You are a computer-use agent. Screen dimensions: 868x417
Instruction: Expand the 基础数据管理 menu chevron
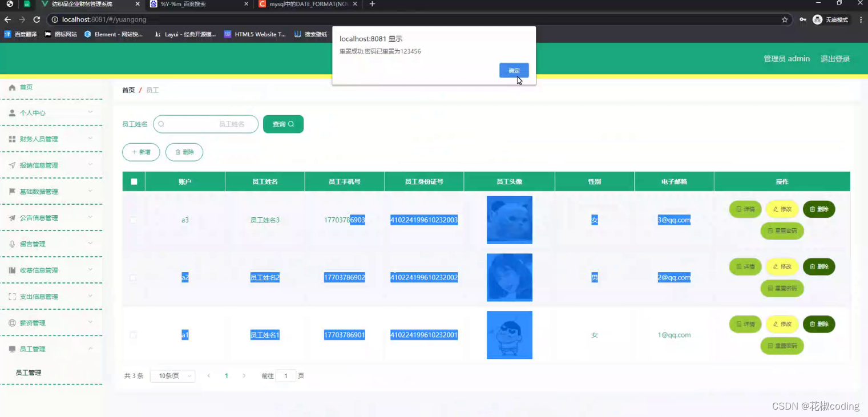pos(90,191)
